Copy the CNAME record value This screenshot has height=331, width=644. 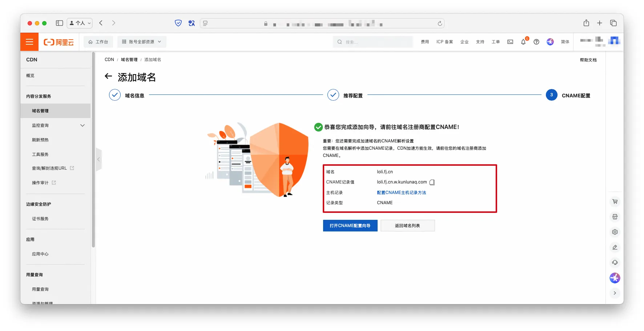tap(432, 182)
